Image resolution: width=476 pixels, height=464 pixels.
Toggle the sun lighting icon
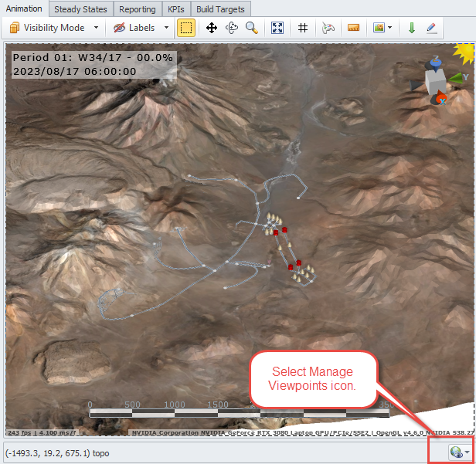click(x=464, y=53)
